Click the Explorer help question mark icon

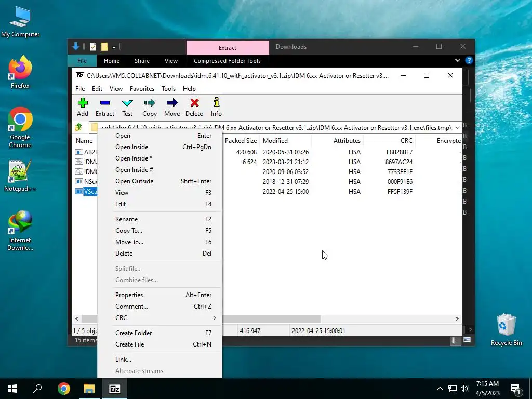(469, 60)
